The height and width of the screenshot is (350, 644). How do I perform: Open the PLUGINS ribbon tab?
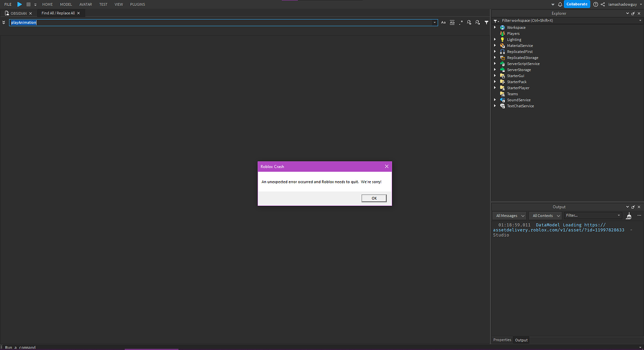pyautogui.click(x=138, y=4)
